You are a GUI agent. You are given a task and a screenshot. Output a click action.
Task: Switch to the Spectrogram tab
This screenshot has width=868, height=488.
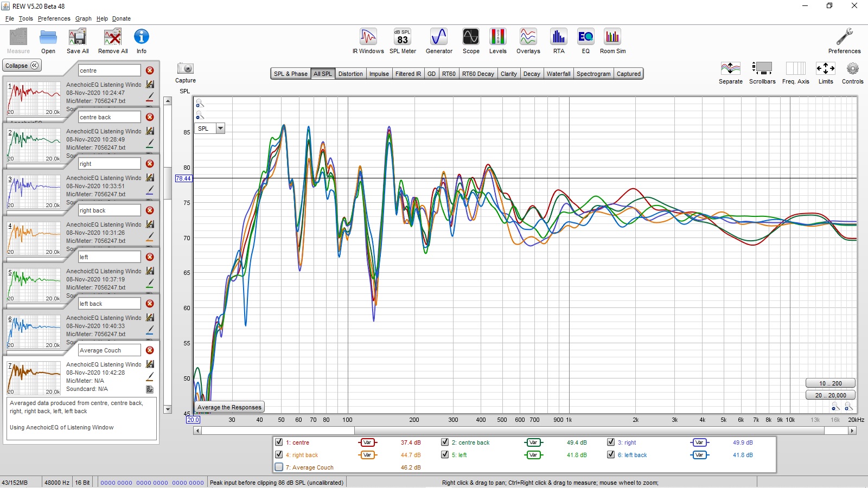(593, 74)
